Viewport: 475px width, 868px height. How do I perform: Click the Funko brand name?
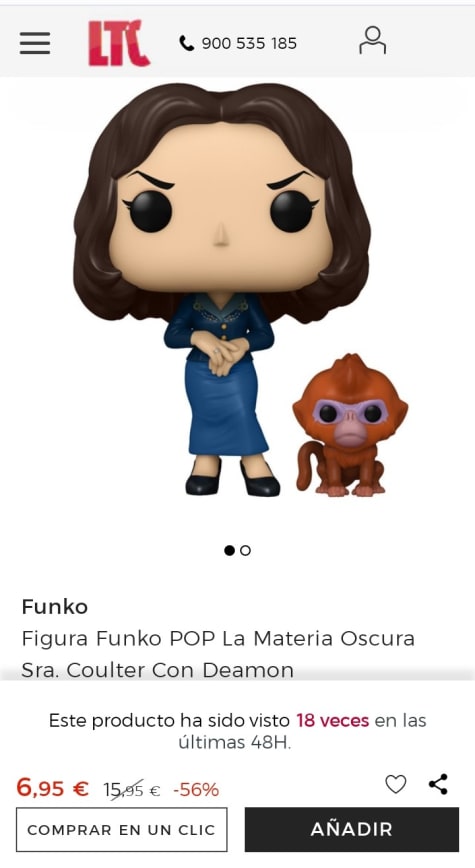point(54,607)
